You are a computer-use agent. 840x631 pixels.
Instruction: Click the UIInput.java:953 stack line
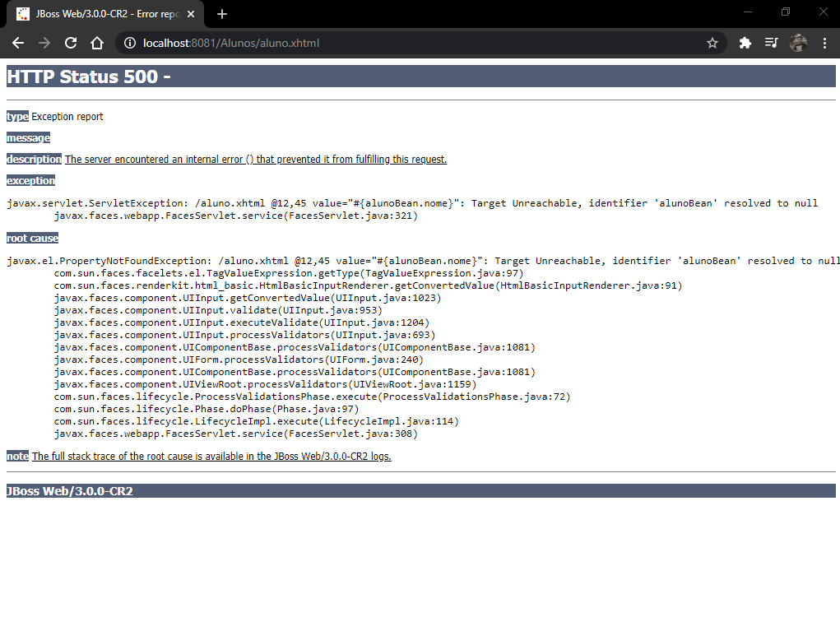click(217, 310)
